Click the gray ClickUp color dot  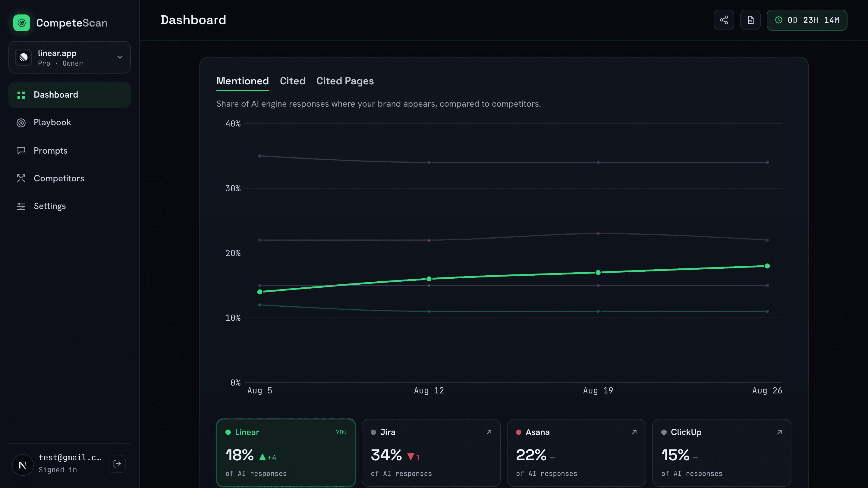[x=664, y=433]
